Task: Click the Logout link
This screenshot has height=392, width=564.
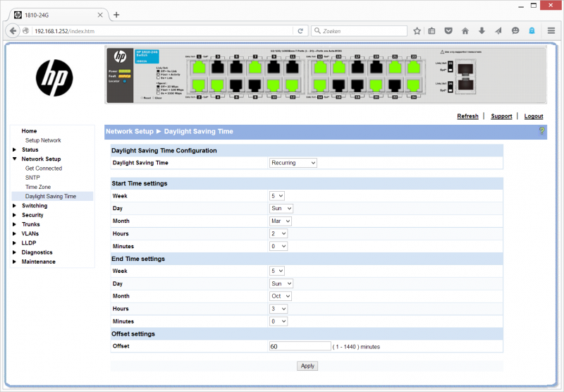Action: (533, 116)
